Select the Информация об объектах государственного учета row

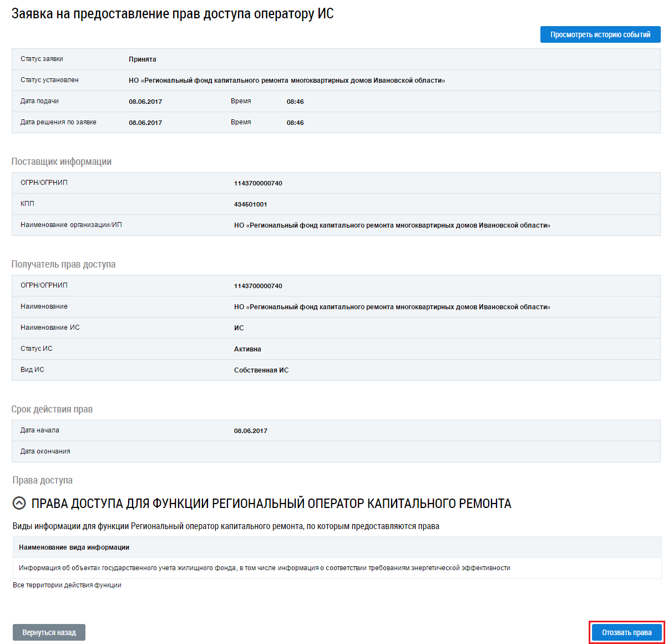pyautogui.click(x=264, y=568)
